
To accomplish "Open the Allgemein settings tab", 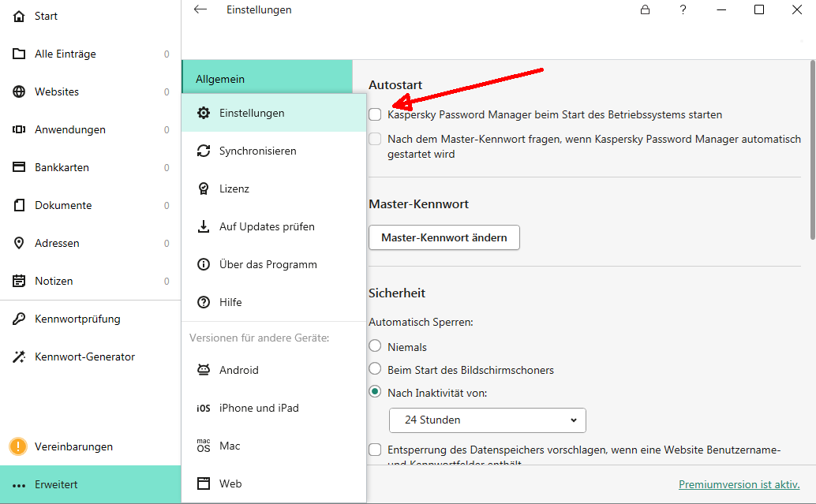I will tap(267, 77).
